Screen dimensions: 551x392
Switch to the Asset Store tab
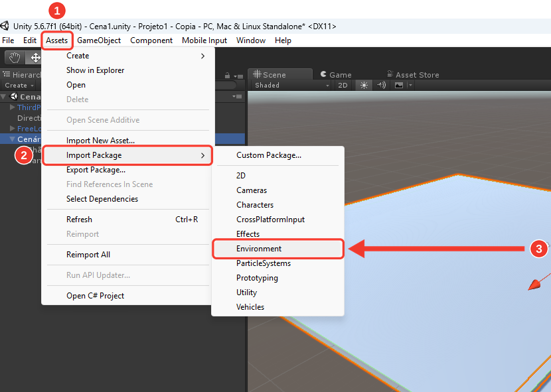pyautogui.click(x=413, y=75)
